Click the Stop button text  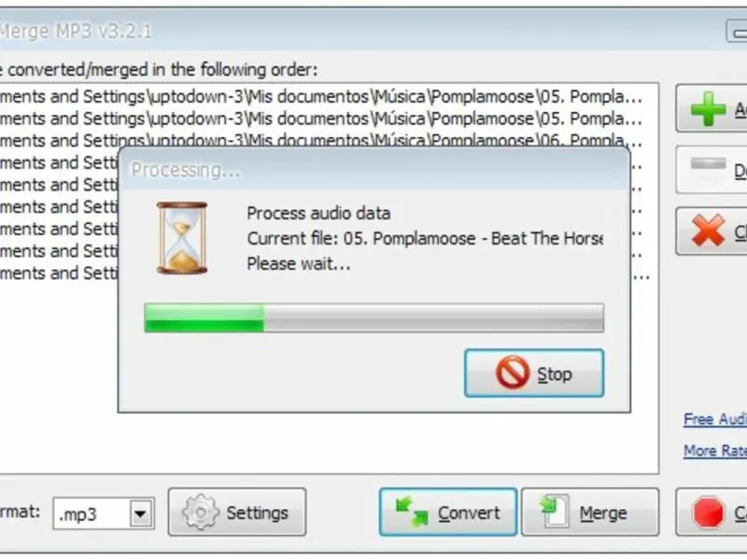pos(555,374)
